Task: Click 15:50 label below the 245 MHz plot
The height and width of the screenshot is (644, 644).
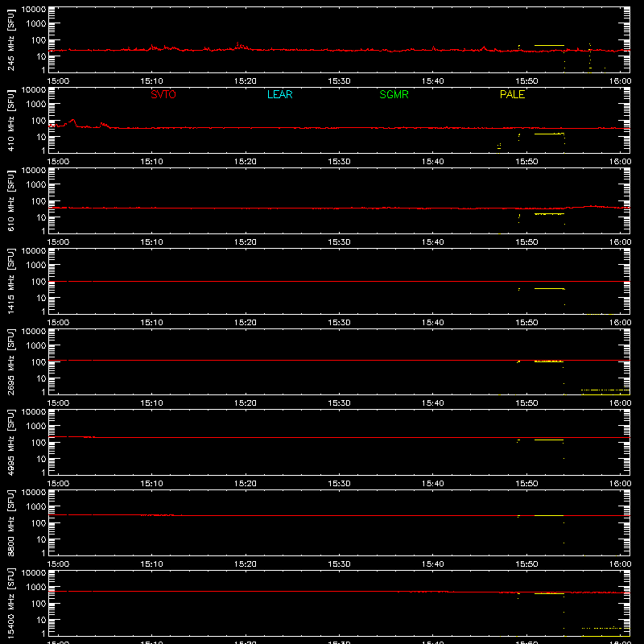Action: click(x=526, y=81)
